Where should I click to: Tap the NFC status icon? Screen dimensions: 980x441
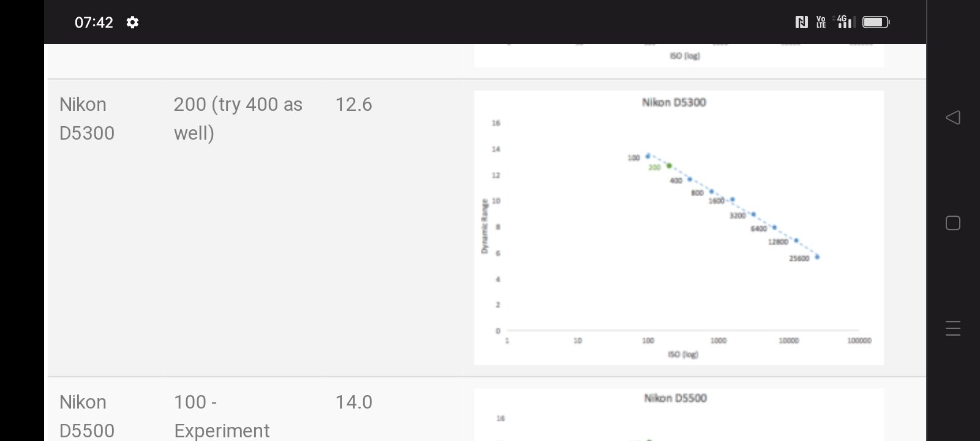tap(801, 22)
